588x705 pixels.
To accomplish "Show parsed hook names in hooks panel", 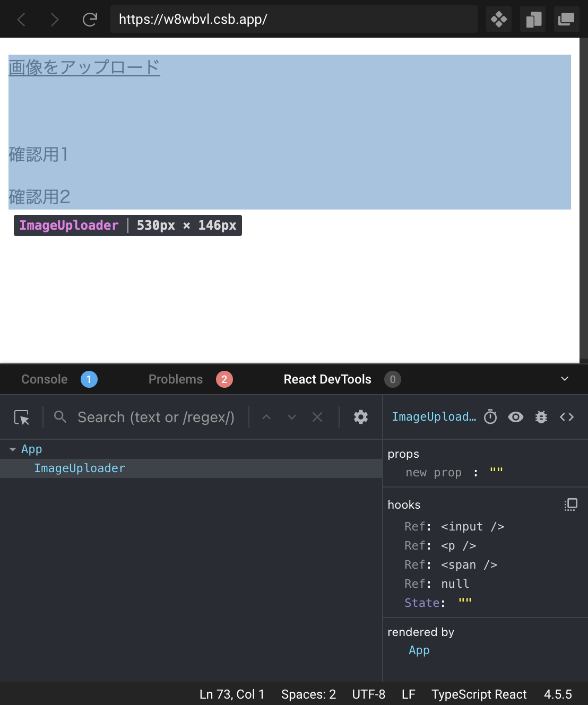I will coord(570,504).
